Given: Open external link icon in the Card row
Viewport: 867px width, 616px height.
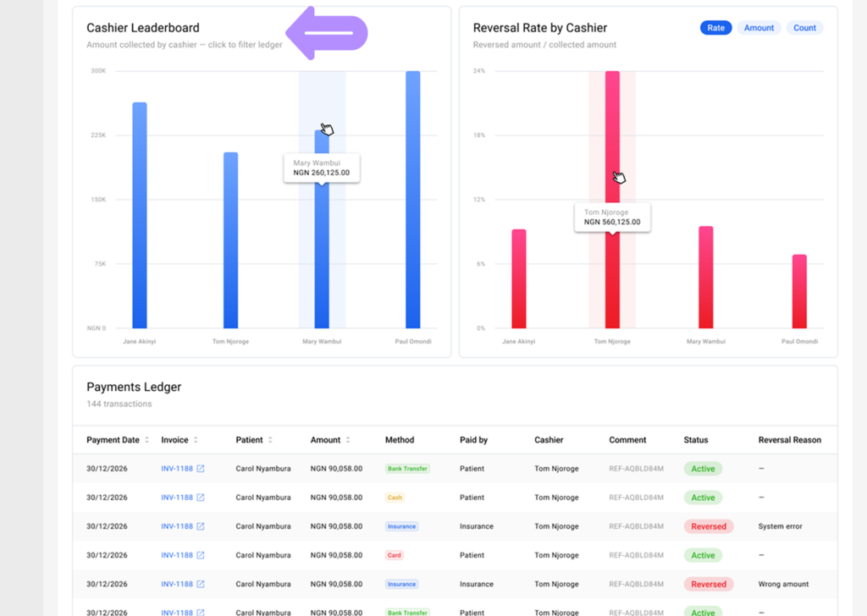Looking at the screenshot, I should [200, 555].
